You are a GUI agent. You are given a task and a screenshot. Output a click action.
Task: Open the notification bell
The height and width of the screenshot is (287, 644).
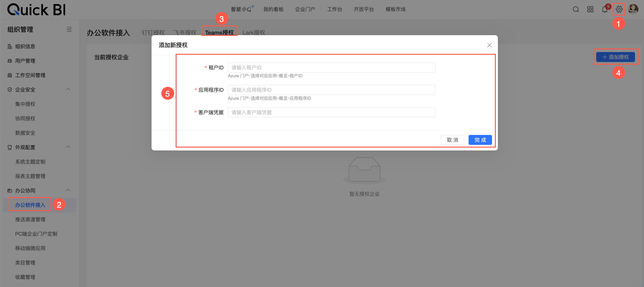click(x=605, y=10)
